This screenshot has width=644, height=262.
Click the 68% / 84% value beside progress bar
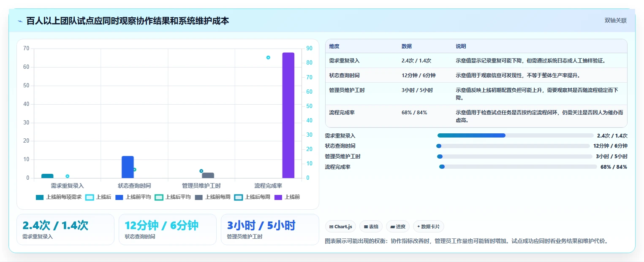(x=614, y=167)
